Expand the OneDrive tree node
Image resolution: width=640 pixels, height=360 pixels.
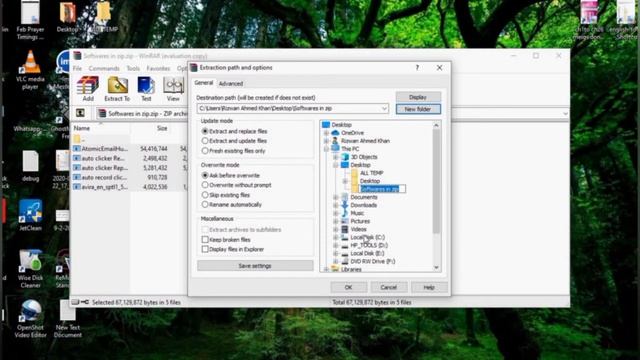[x=326, y=133]
